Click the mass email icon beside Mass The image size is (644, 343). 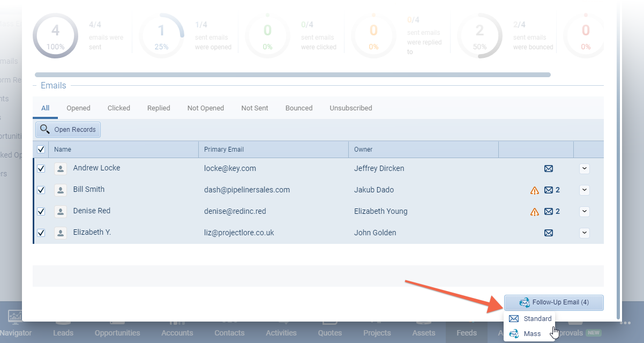[x=514, y=334]
